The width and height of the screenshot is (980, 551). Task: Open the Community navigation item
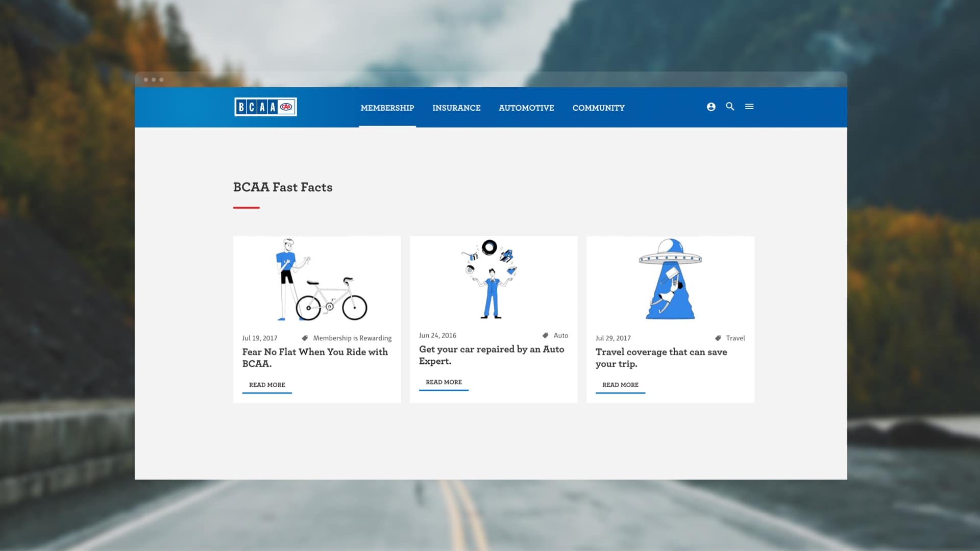coord(598,108)
